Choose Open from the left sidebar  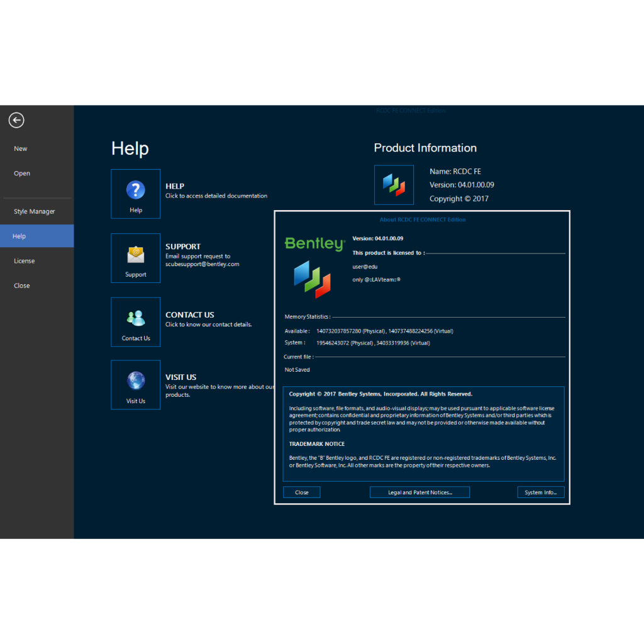click(22, 174)
